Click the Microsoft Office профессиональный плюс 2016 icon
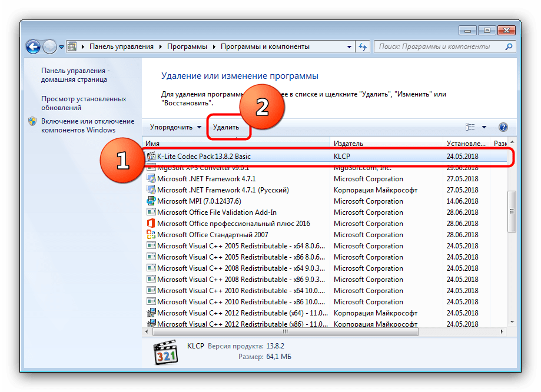 coord(151,224)
